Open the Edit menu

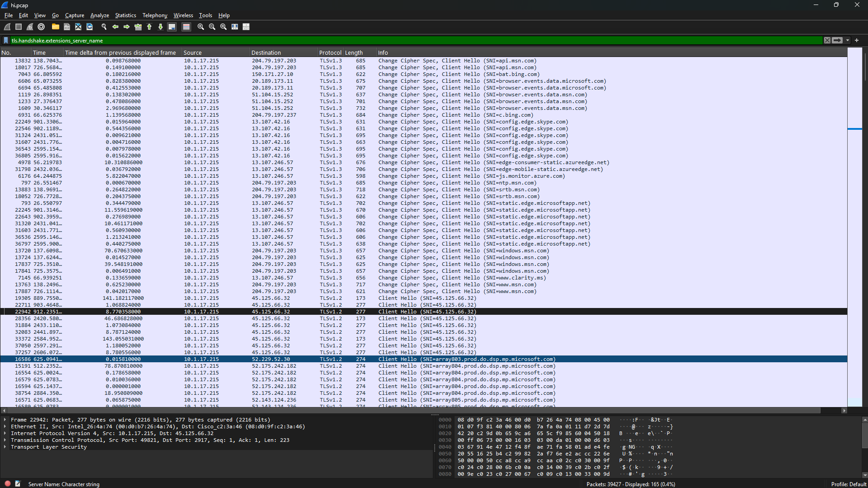(x=24, y=15)
